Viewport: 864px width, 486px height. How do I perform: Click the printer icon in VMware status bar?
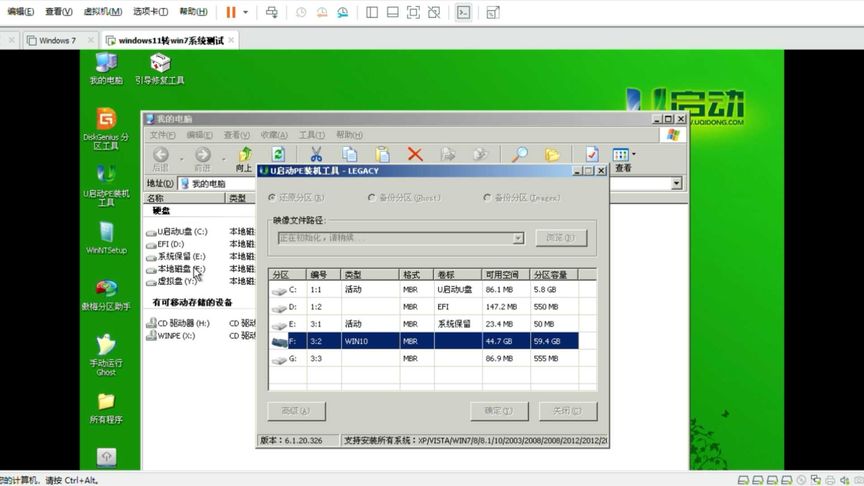tap(830, 480)
